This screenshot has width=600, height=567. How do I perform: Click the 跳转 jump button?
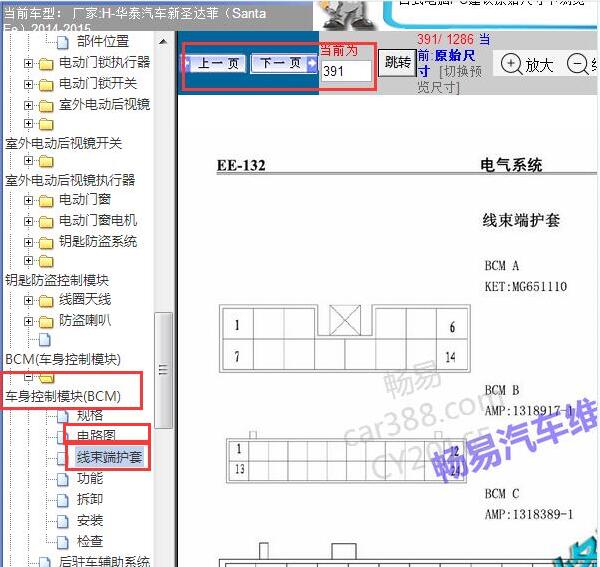397,62
